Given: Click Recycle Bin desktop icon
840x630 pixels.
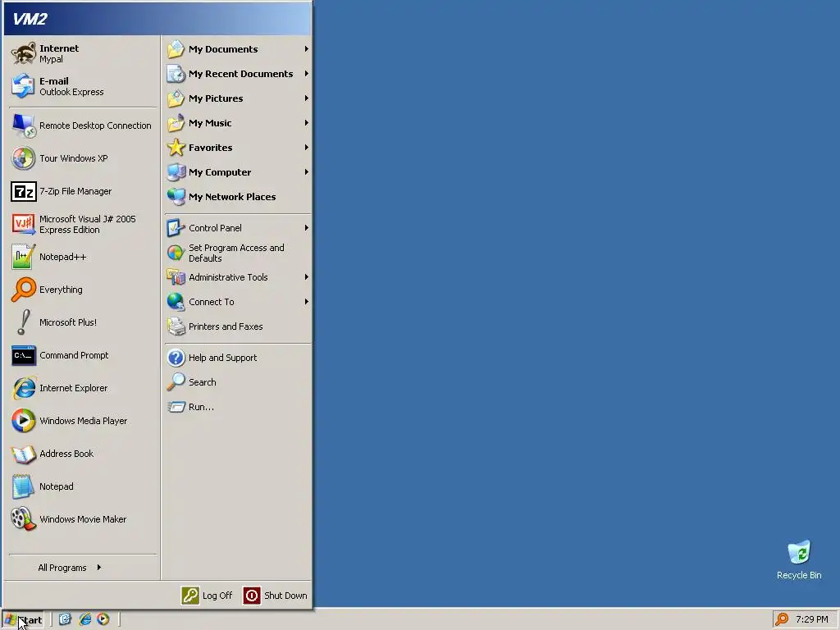Looking at the screenshot, I should 799,552.
